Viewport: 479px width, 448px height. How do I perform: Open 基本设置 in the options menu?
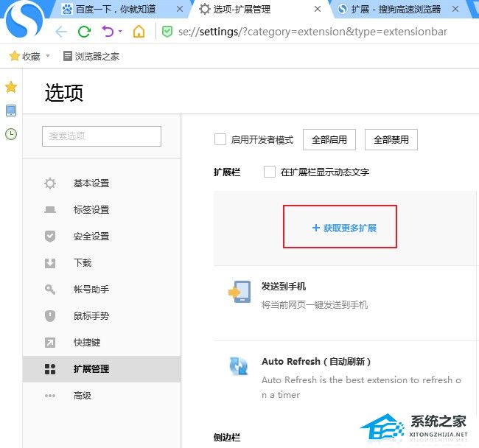click(102, 183)
